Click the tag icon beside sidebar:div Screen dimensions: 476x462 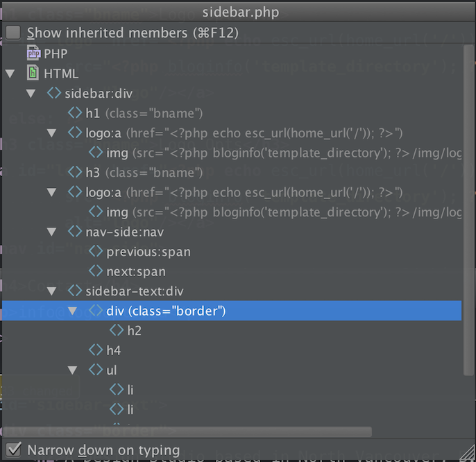coord(54,93)
